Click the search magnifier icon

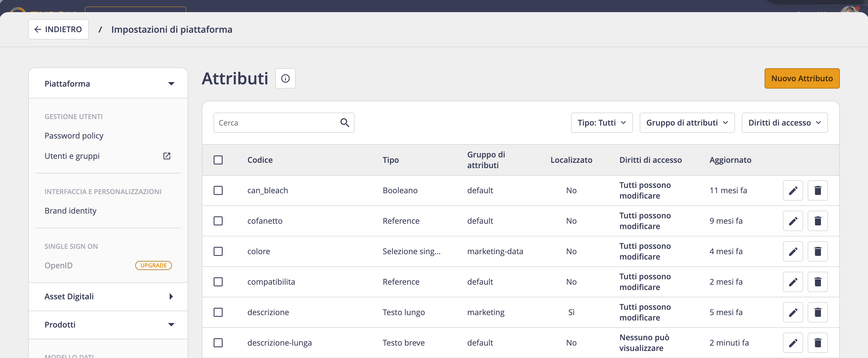pos(344,123)
